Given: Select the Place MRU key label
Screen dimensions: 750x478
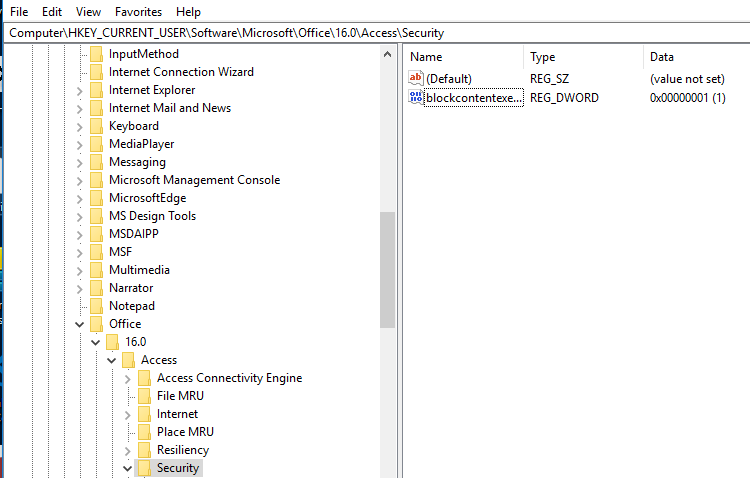Looking at the screenshot, I should coord(185,432).
